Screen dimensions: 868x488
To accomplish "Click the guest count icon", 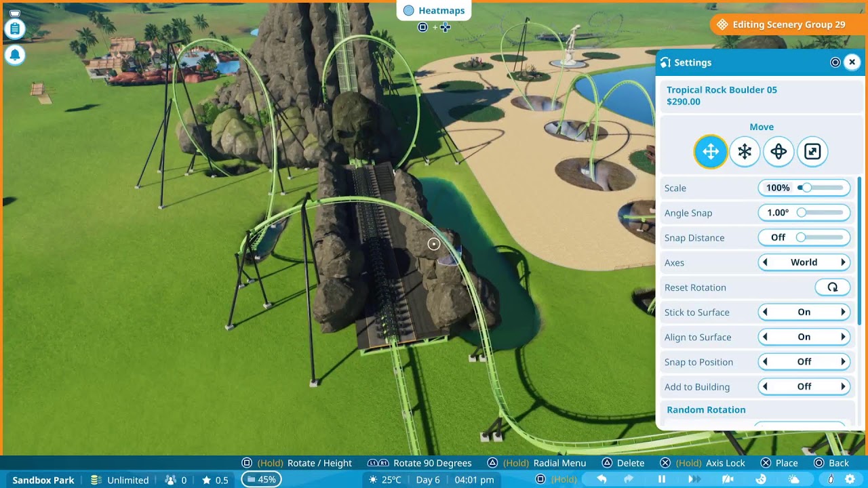I will tap(171, 480).
